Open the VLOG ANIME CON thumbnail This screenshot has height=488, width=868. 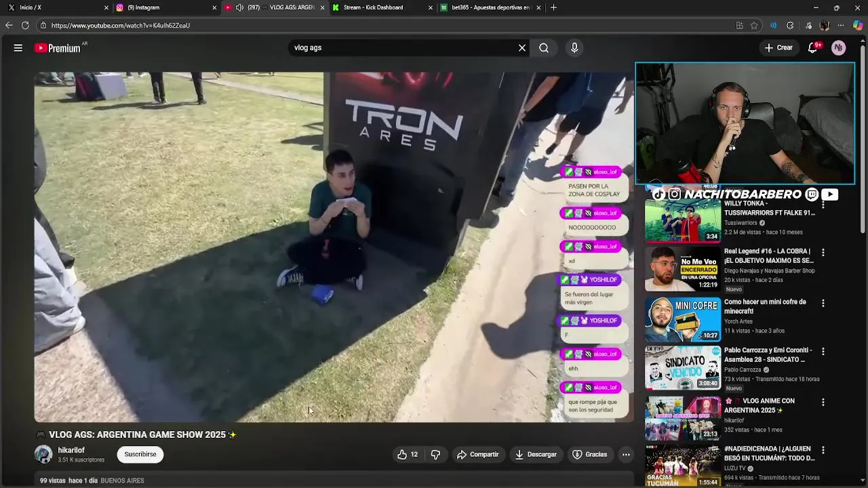pos(682,418)
